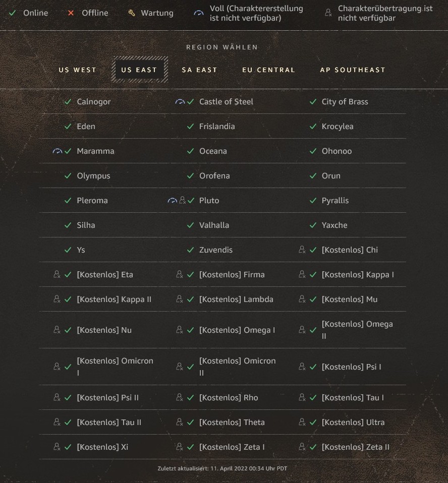Image resolution: width=448 pixels, height=483 pixels.
Task: Select the EU CENTRAL region tab
Action: (268, 70)
